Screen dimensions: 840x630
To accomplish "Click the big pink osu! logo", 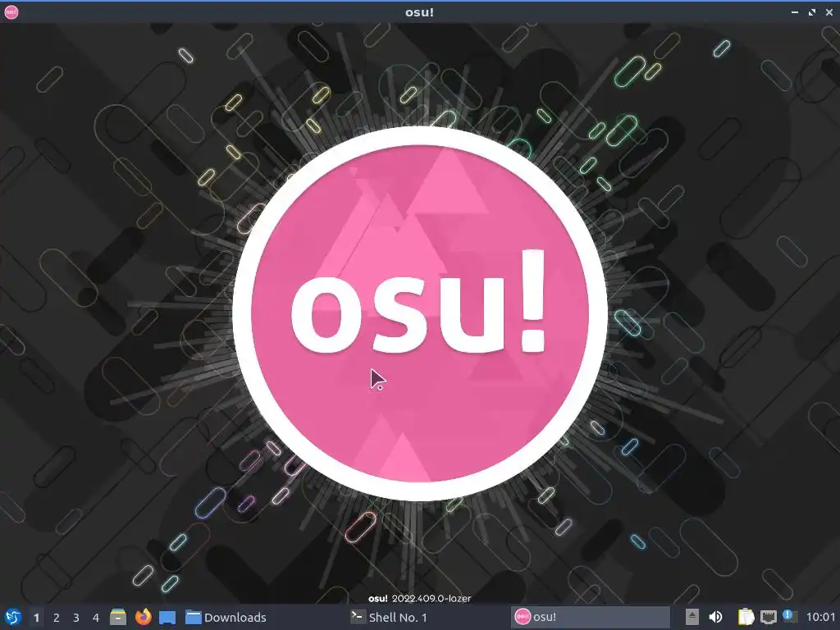I will (420, 313).
